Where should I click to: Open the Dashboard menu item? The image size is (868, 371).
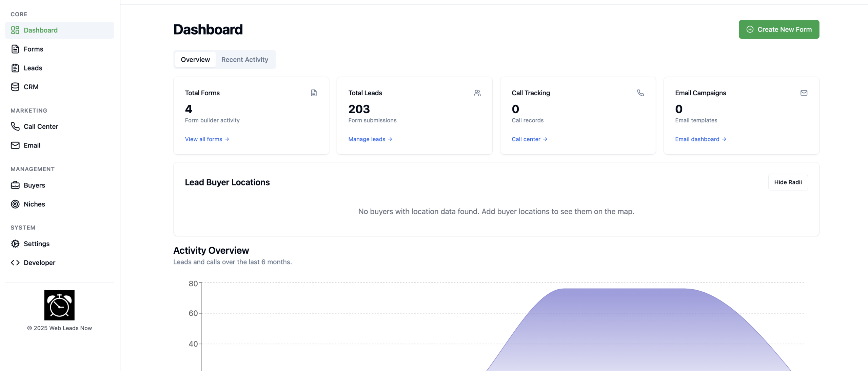pos(59,30)
